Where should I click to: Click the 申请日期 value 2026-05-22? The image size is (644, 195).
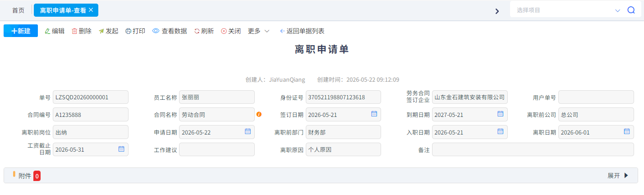196,132
